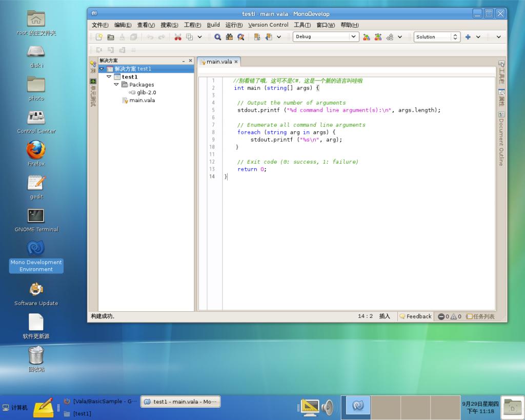Open the 文件(F) menu
Image resolution: width=525 pixels, height=420 pixels.
tap(100, 25)
